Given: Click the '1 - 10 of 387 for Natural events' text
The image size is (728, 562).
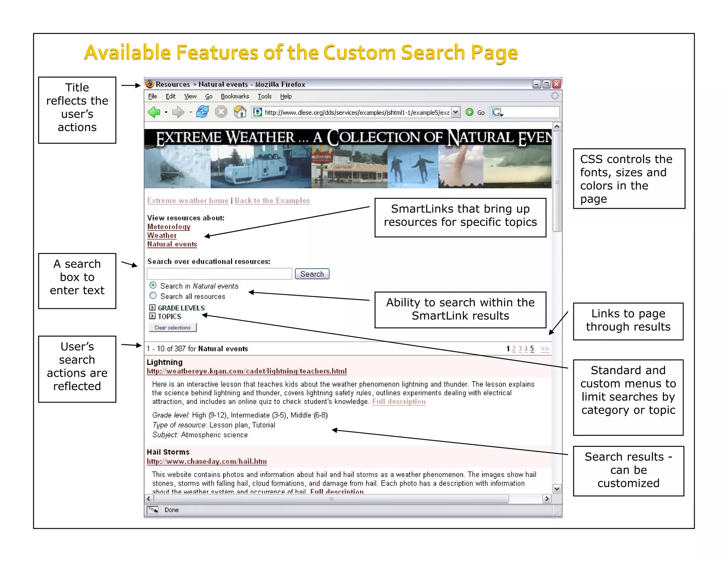Looking at the screenshot, I should (197, 349).
